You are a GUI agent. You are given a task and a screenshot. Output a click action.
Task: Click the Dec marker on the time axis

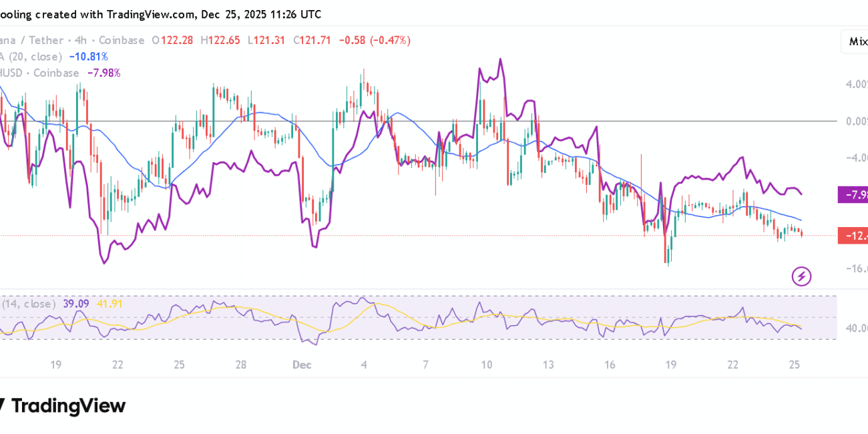pyautogui.click(x=302, y=365)
